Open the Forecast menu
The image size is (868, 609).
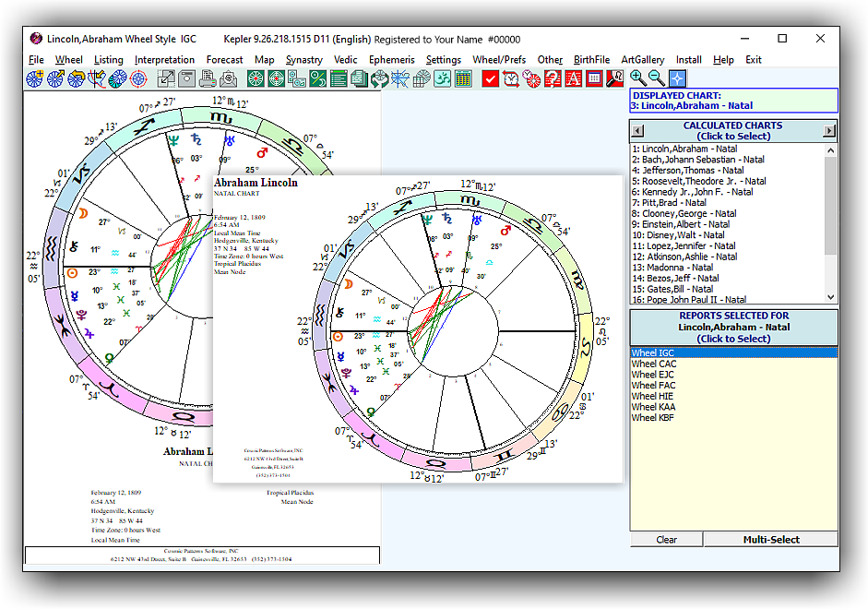(x=224, y=60)
